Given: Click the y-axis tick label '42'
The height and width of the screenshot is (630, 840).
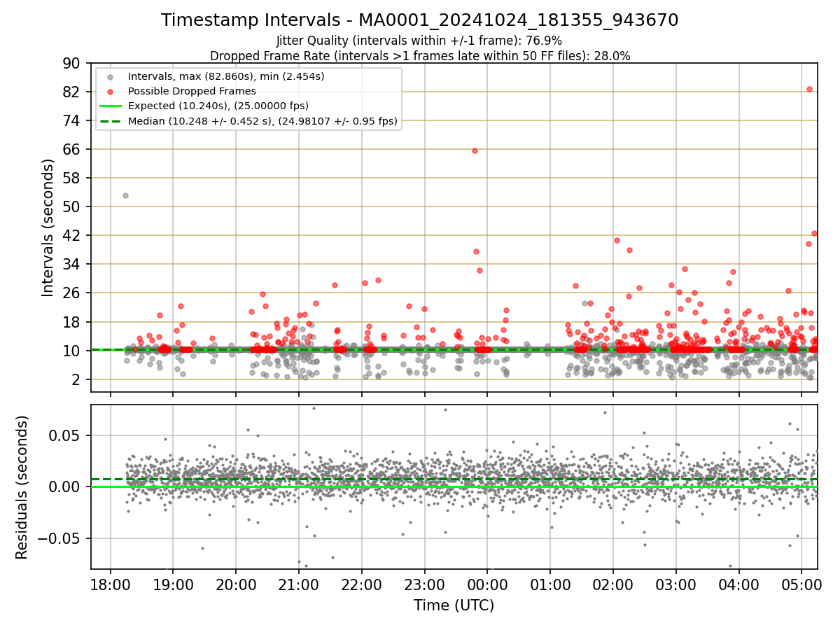Looking at the screenshot, I should pyautogui.click(x=73, y=235).
